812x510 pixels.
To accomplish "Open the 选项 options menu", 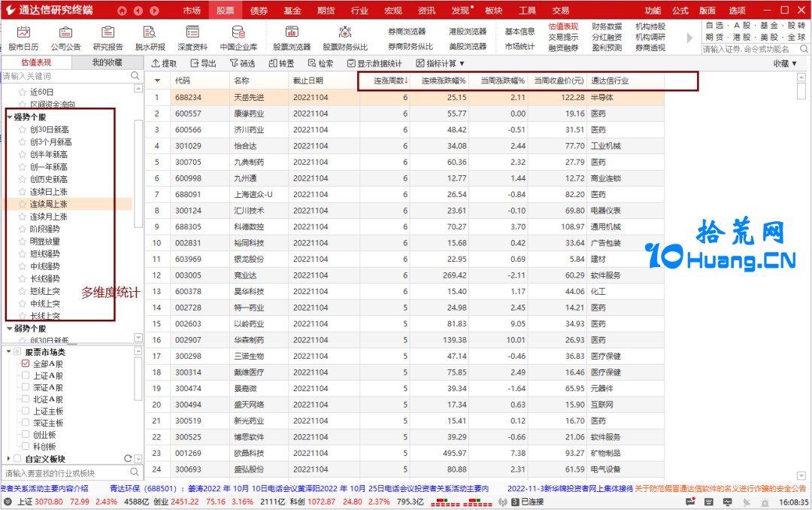I will 738,11.
